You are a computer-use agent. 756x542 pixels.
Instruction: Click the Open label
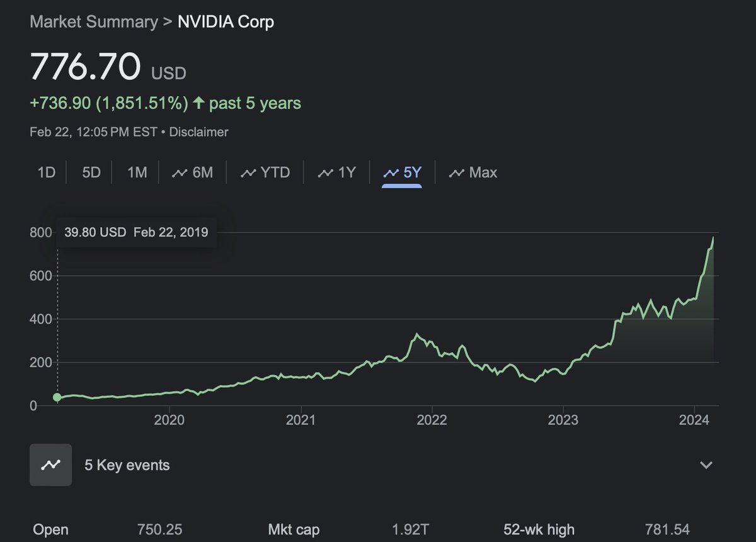[50, 530]
